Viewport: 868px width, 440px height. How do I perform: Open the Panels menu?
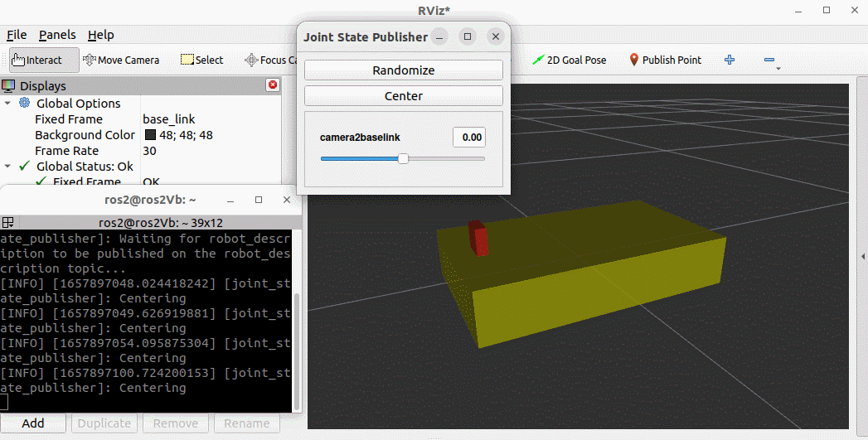click(x=57, y=35)
